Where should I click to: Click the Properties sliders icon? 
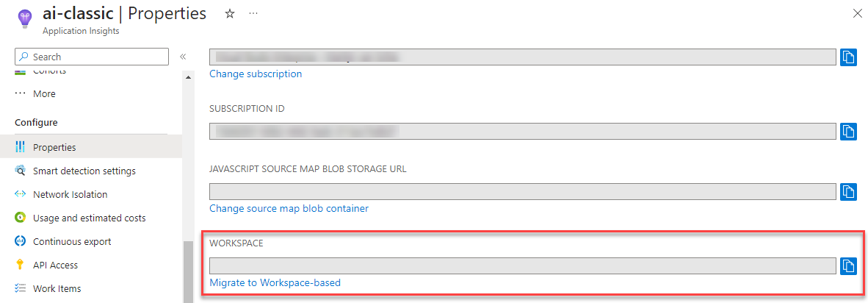click(x=21, y=147)
